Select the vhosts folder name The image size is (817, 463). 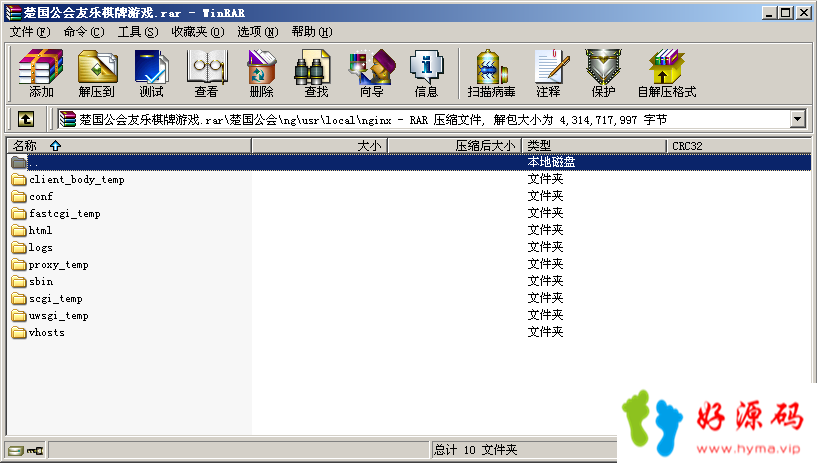tap(46, 333)
